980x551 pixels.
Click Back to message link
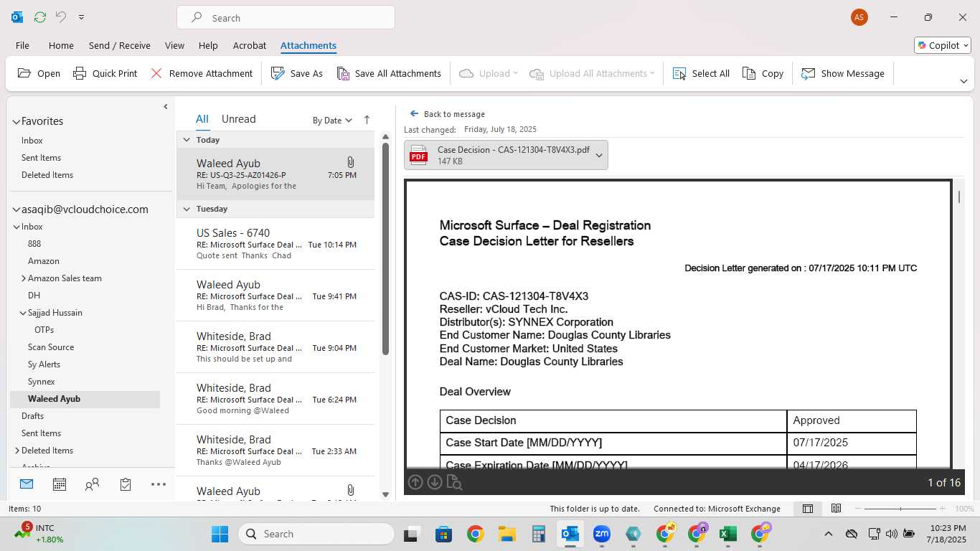(x=448, y=113)
